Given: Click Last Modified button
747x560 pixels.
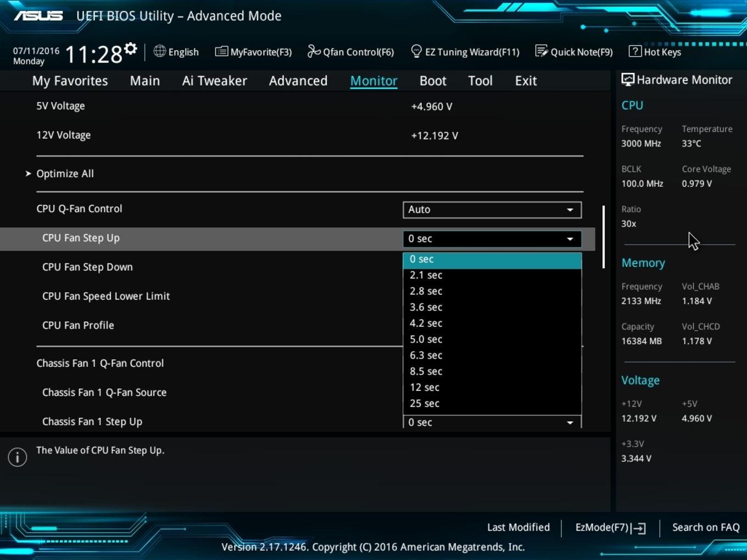Looking at the screenshot, I should [519, 527].
